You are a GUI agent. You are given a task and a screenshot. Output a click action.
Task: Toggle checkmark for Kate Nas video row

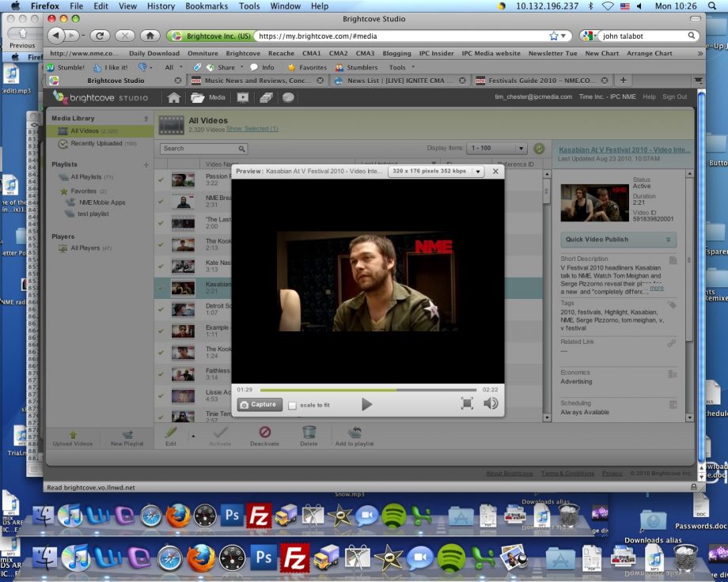(x=161, y=266)
